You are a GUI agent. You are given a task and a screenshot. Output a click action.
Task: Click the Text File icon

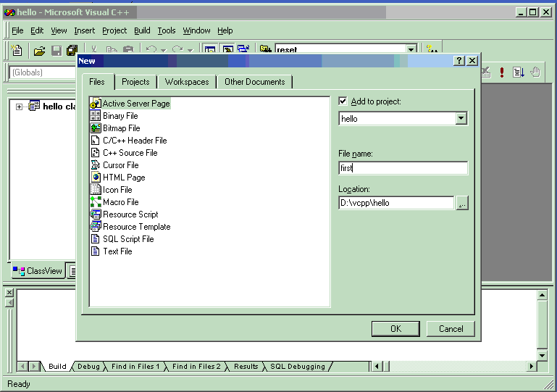pyautogui.click(x=95, y=251)
